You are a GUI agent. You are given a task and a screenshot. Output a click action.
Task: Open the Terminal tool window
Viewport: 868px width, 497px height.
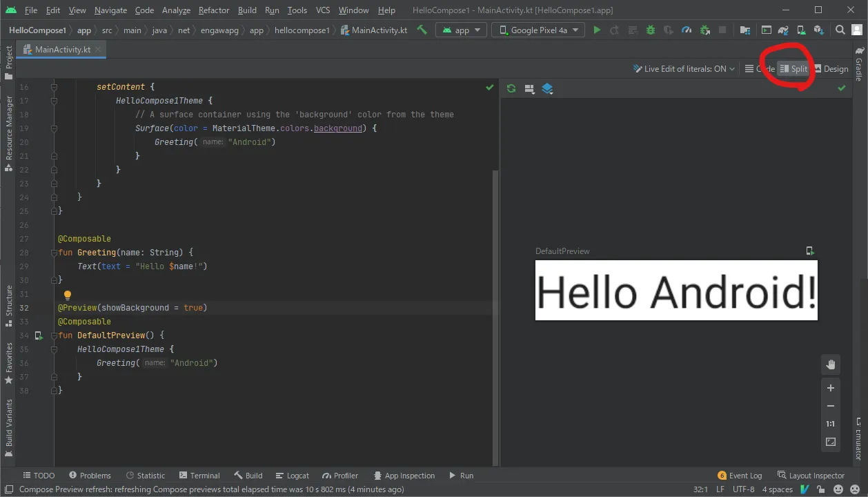click(199, 476)
